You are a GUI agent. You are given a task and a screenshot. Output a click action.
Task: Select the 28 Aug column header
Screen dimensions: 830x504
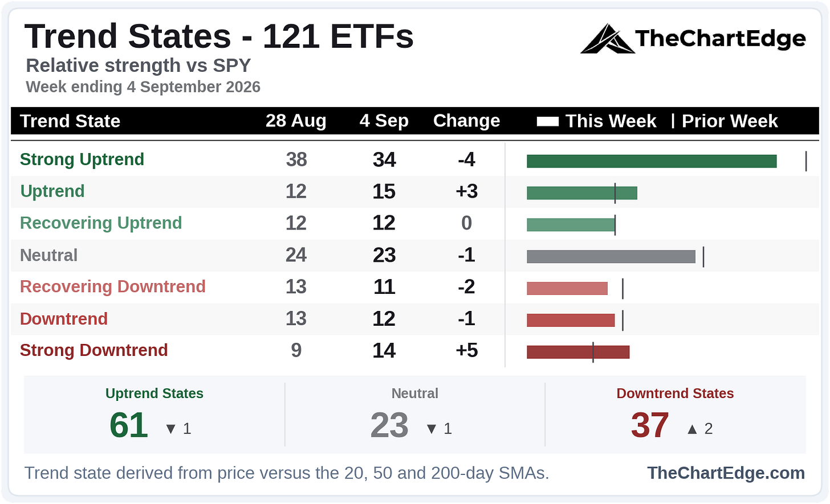point(296,121)
